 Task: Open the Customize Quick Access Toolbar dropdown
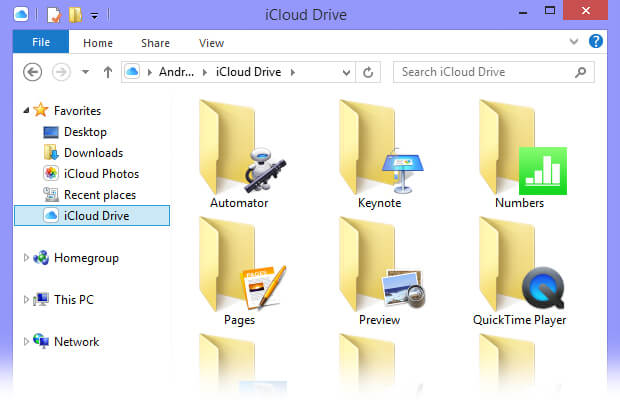[95, 16]
